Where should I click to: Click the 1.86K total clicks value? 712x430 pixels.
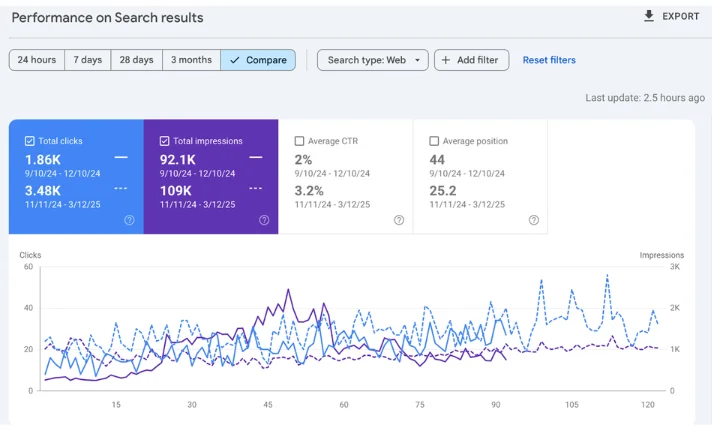pos(43,159)
